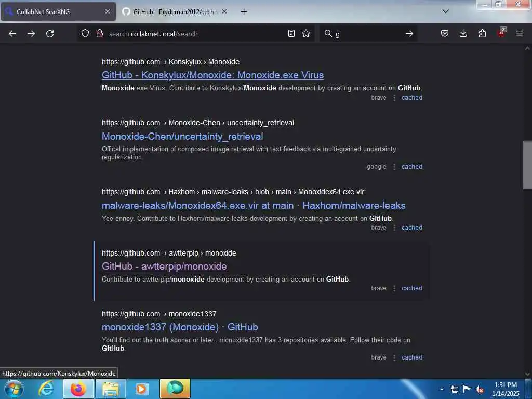This screenshot has width=532, height=399.
Task: Open cached link for uncertainty_retrieval result
Action: click(x=412, y=167)
